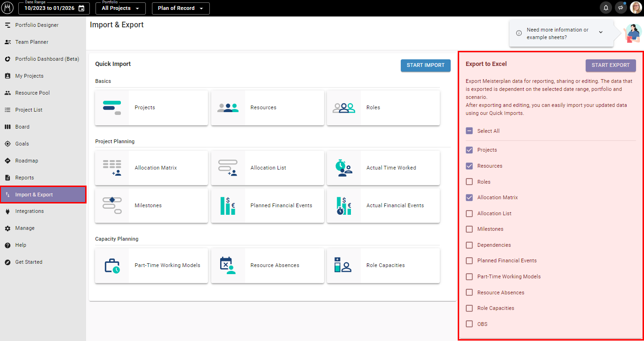Open the notifications bell icon

(606, 8)
